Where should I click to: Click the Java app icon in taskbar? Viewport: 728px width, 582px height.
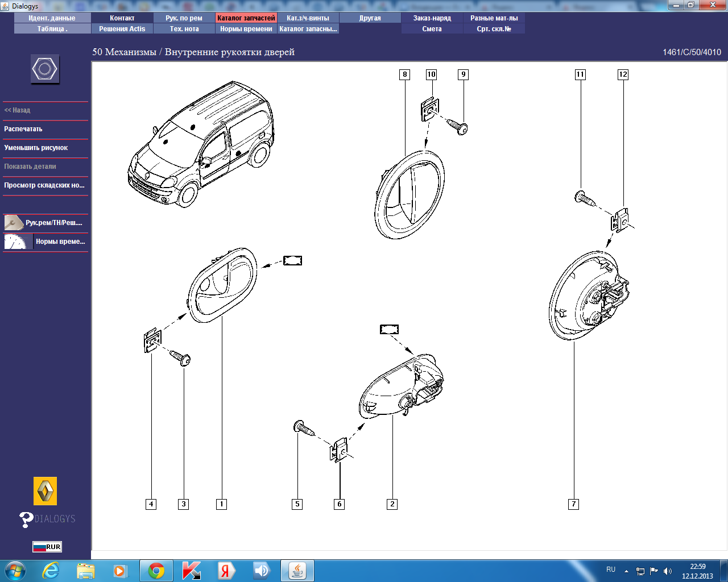click(x=297, y=571)
